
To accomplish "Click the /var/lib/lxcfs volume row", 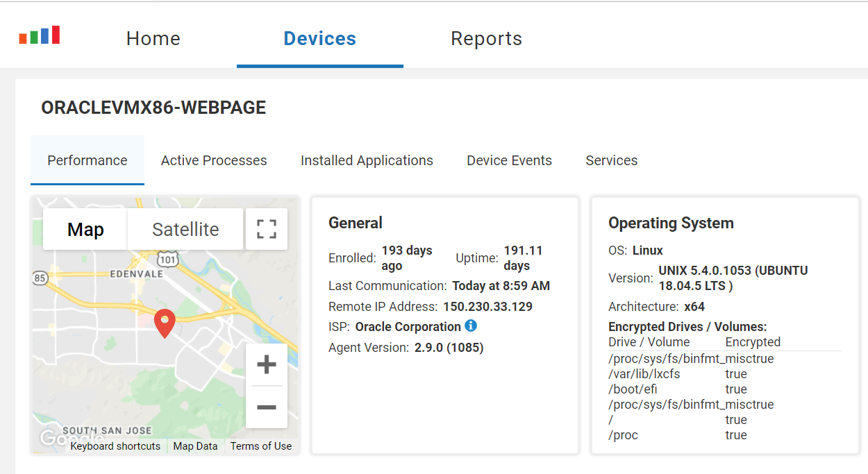I will [725, 374].
